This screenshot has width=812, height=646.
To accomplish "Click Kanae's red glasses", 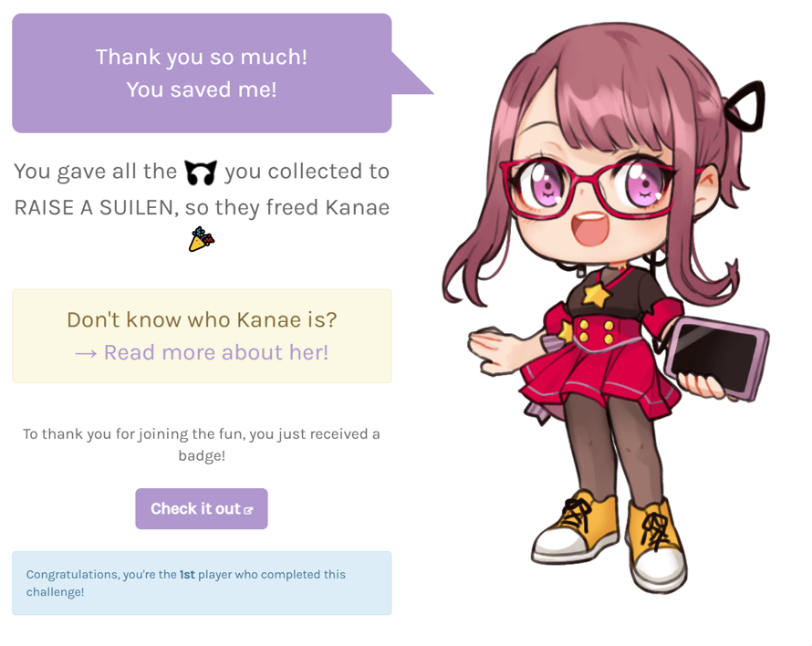I will click(588, 189).
